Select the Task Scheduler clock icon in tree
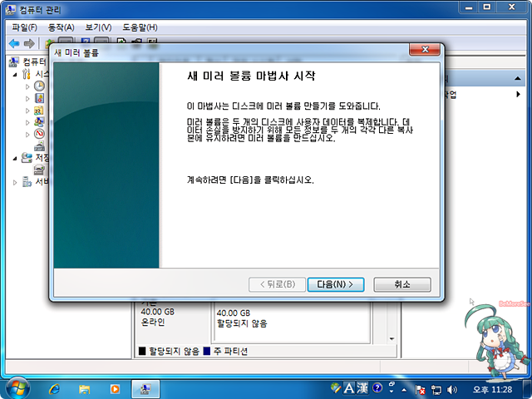This screenshot has height=399, width=532. click(39, 86)
